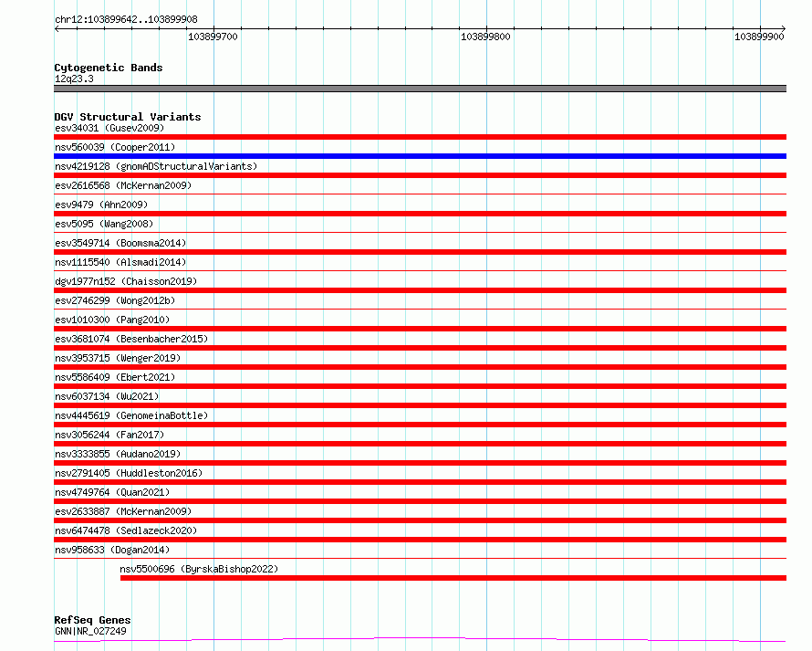Click the Cytogenetic Bands track title

coord(109,68)
